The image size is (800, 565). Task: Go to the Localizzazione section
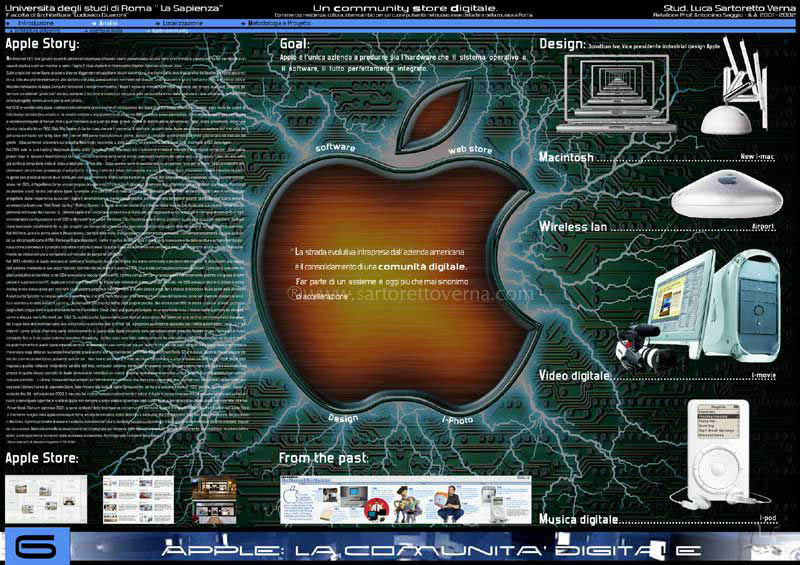pos(183,23)
